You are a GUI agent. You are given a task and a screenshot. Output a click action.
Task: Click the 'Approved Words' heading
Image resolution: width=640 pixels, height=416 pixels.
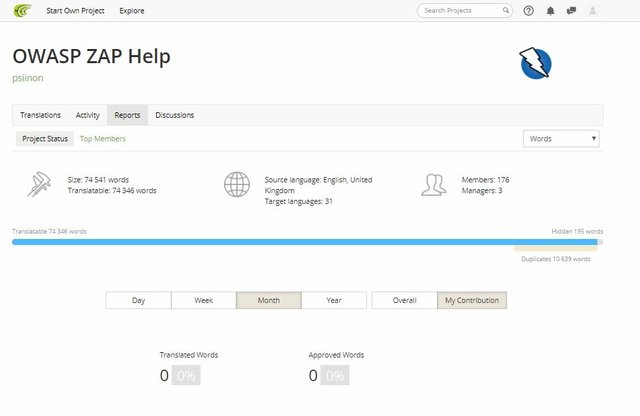[336, 355]
